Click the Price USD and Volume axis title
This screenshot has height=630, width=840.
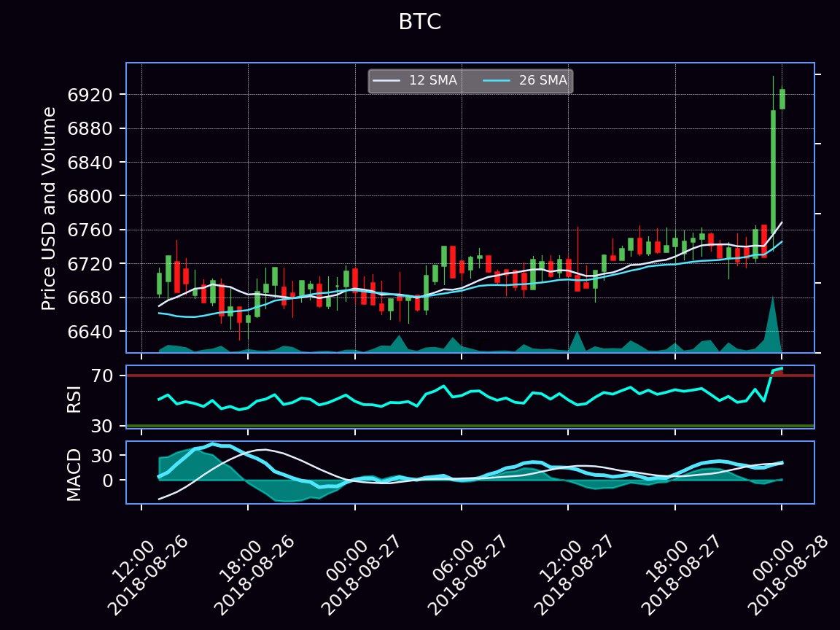point(49,209)
